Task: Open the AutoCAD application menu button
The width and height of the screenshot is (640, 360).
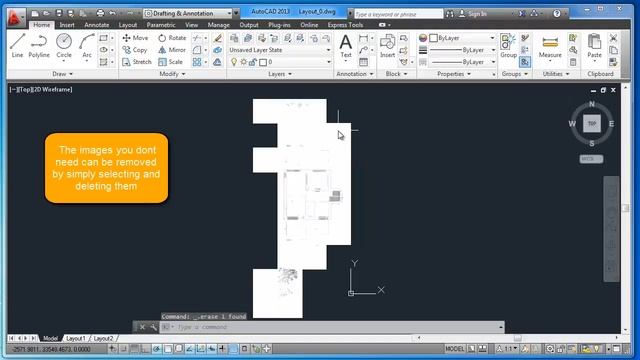Action: [x=16, y=17]
